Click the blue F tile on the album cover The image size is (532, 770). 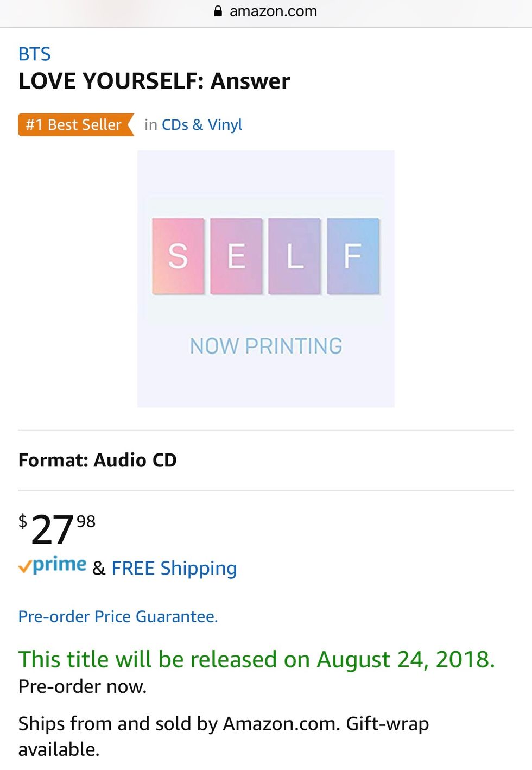[x=353, y=256]
